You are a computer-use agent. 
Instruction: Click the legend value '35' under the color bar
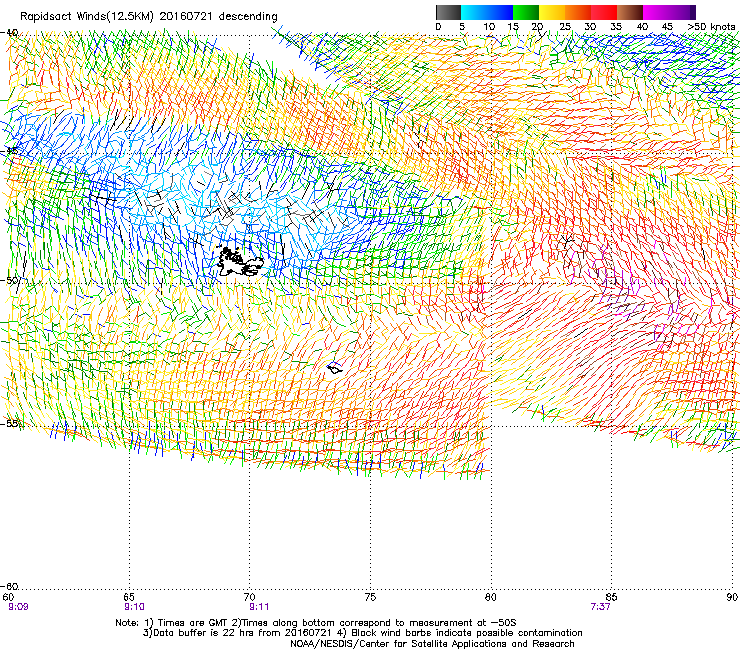pyautogui.click(x=616, y=26)
